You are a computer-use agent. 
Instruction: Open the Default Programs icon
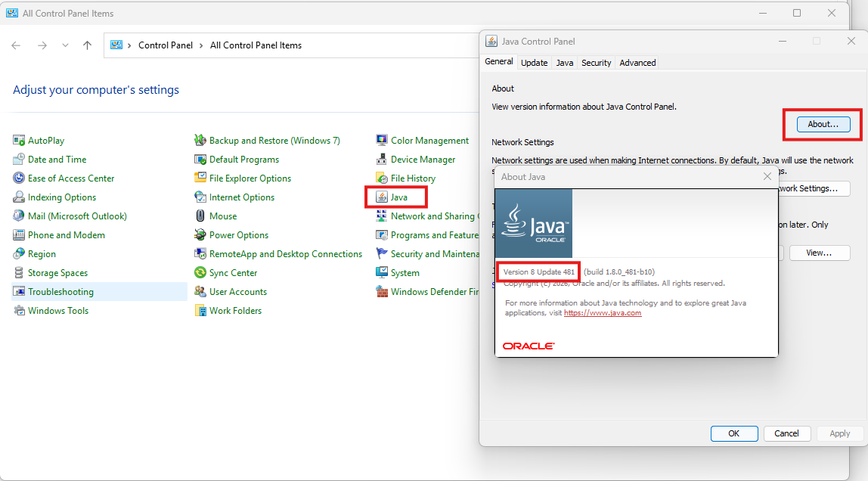click(200, 160)
